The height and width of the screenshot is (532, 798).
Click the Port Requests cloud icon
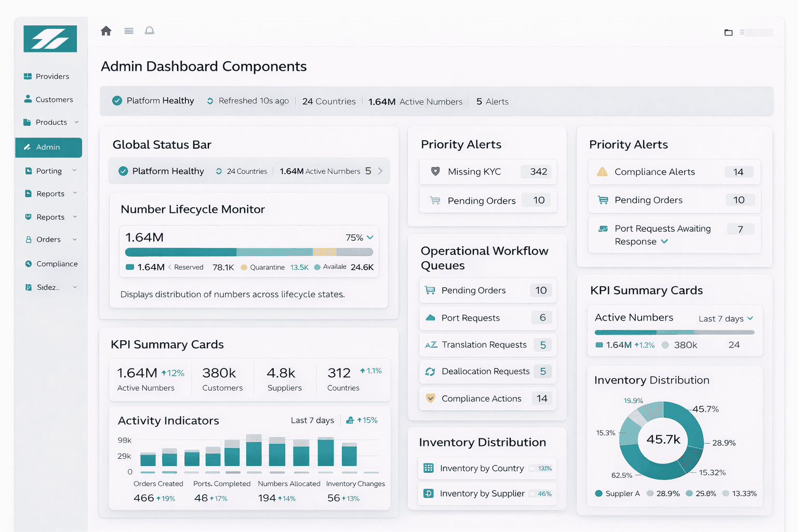pos(430,317)
